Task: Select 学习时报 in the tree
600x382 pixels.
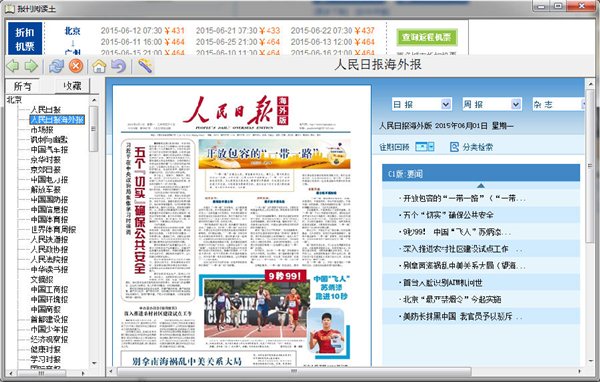Action: pos(46,359)
